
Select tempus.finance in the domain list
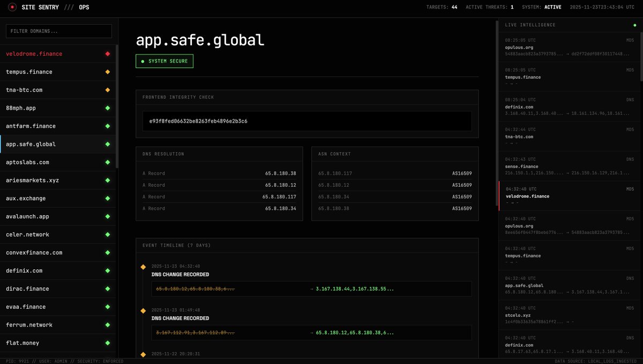(58, 72)
